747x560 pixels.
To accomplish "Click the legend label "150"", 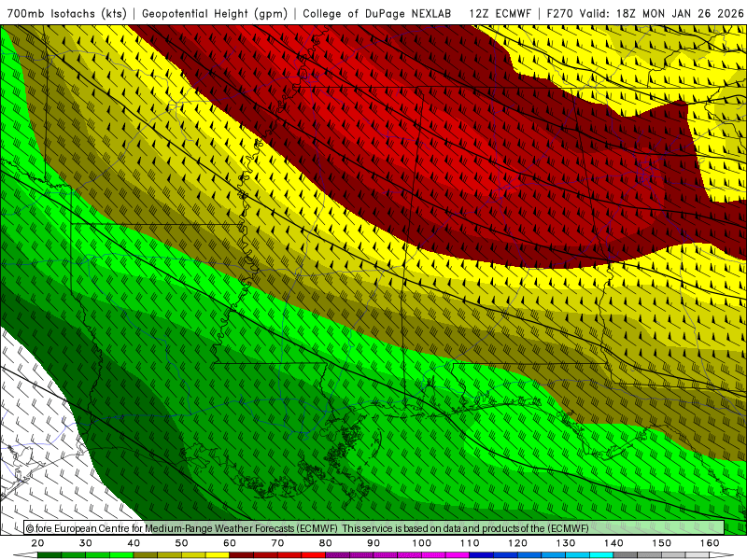I will pyautogui.click(x=662, y=543).
